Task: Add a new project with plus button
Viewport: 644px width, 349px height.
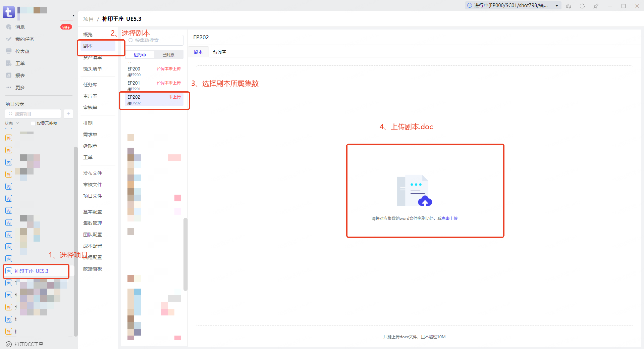Action: [68, 114]
